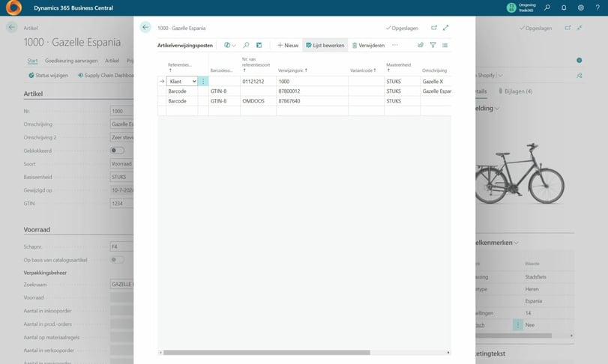Image resolution: width=608 pixels, height=364 pixels.
Task: Go back using the dialog's back arrow
Action: click(x=145, y=28)
